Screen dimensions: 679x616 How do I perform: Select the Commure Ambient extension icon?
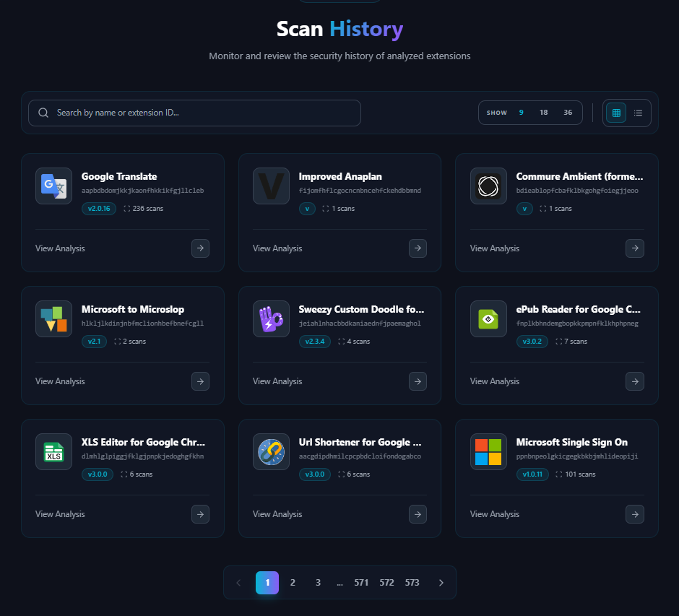488,186
